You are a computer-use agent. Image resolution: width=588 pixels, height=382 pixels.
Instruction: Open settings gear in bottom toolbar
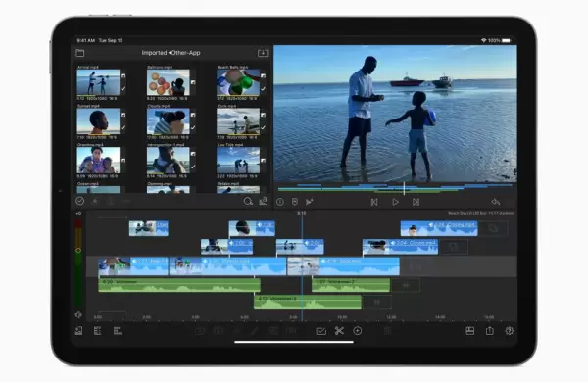tap(510, 331)
